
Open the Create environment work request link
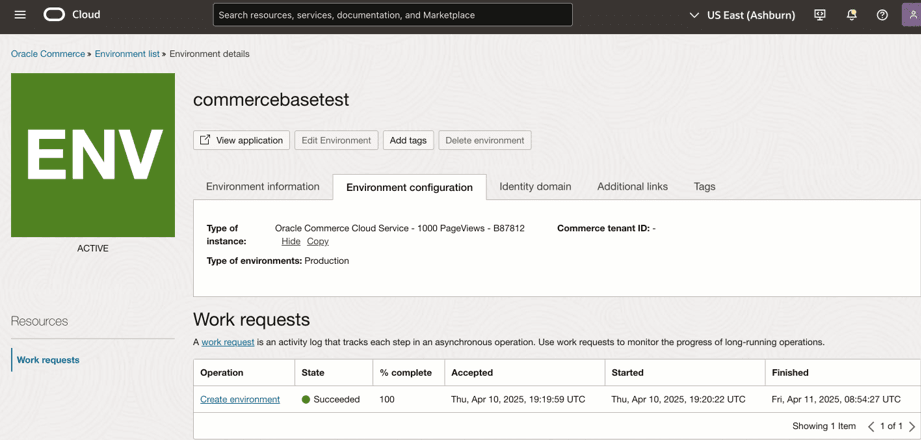[240, 399]
